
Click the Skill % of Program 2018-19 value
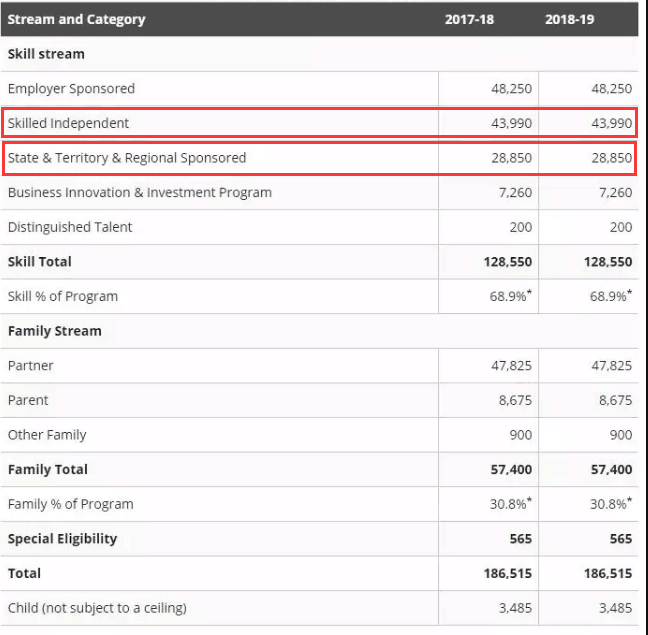[609, 296]
